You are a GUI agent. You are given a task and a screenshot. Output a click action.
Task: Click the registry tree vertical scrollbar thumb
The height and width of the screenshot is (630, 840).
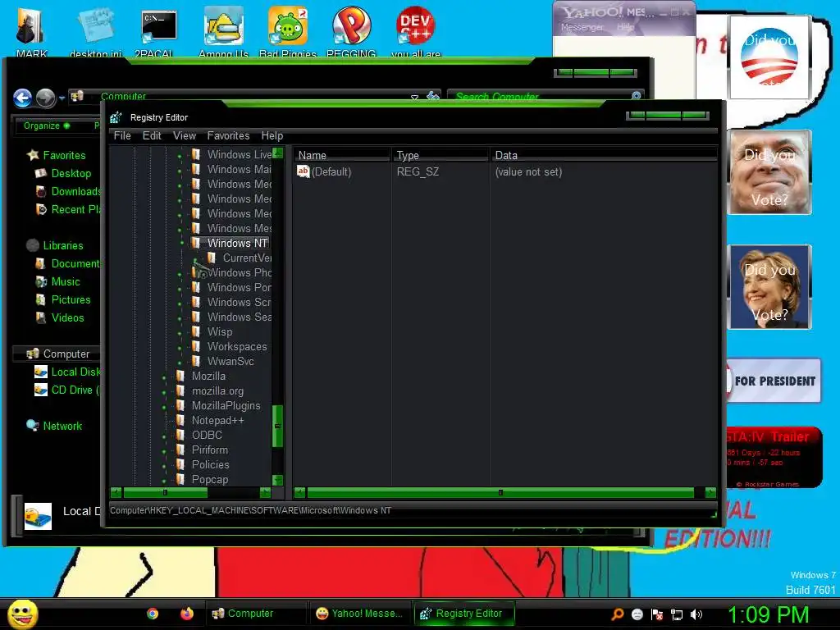point(277,426)
